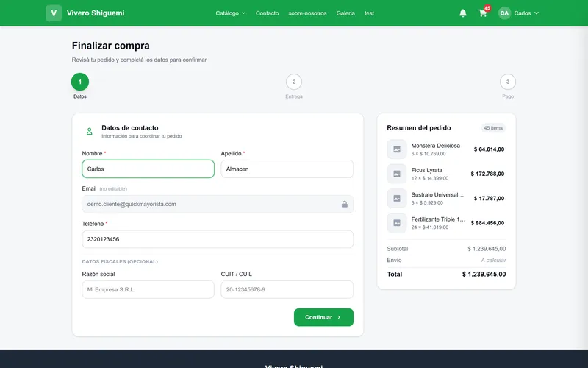Click the '3 × $ 5.929,00' quantity line
Image resolution: width=588 pixels, height=368 pixels.
click(x=427, y=203)
